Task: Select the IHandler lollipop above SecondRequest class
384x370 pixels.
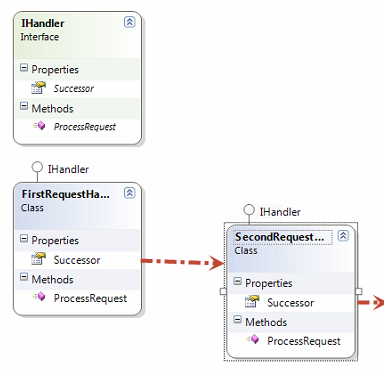Action: pos(249,210)
